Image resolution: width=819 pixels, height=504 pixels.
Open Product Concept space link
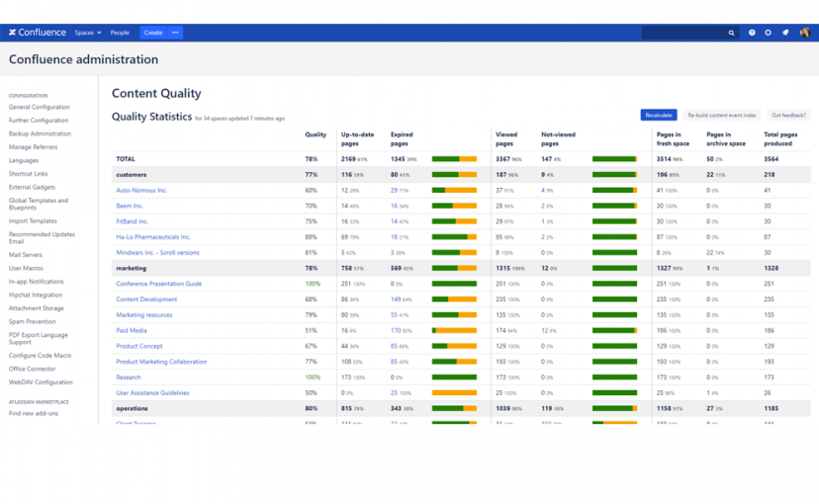click(139, 347)
